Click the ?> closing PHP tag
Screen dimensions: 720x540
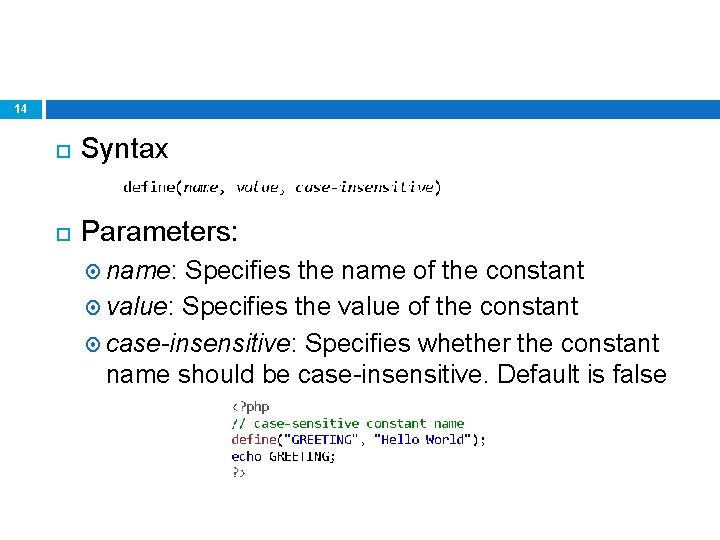pos(238,472)
